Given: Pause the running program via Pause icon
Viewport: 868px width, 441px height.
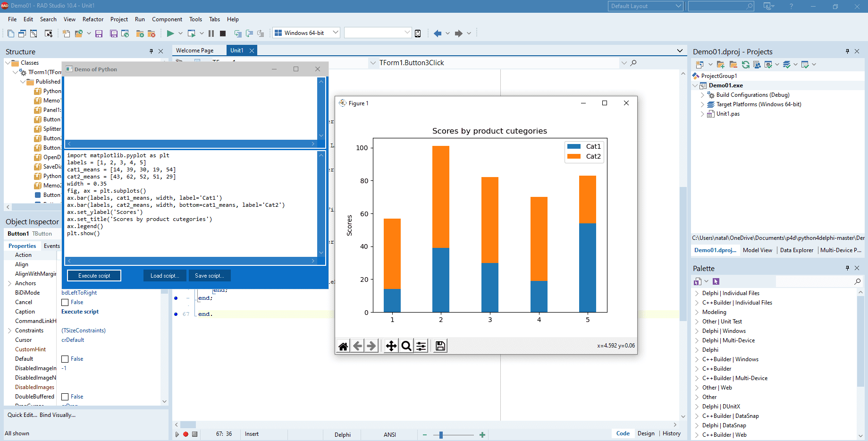Looking at the screenshot, I should [211, 33].
